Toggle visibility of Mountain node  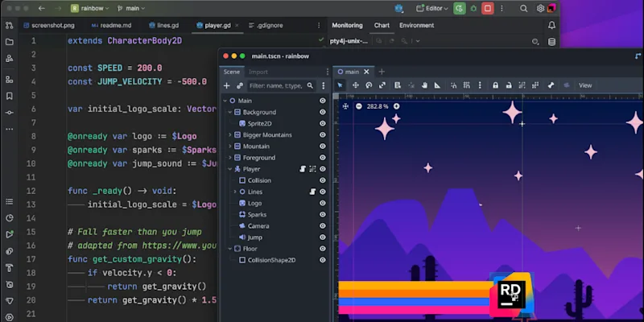coord(323,147)
